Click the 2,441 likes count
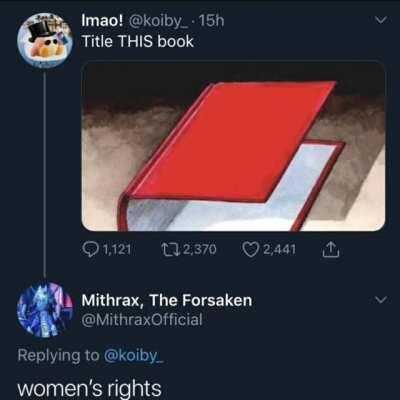The image size is (400, 400). point(279,249)
